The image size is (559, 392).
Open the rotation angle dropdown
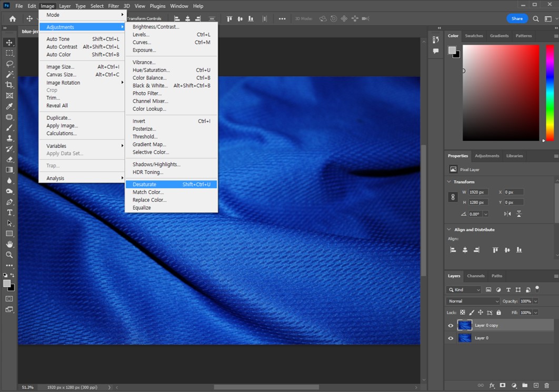point(485,214)
